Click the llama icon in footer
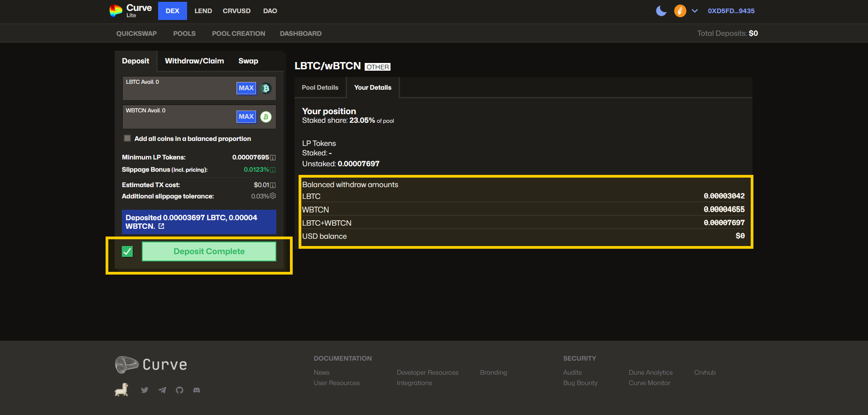The width and height of the screenshot is (868, 415). coord(121,390)
